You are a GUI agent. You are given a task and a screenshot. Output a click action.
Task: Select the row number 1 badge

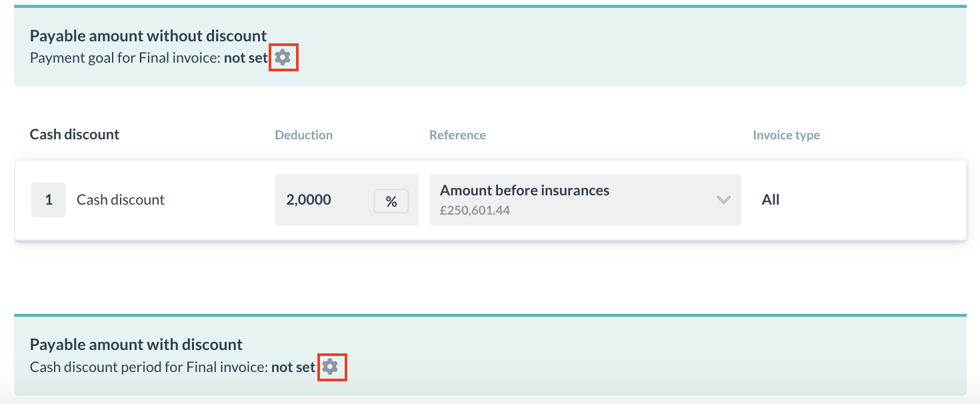tap(49, 200)
